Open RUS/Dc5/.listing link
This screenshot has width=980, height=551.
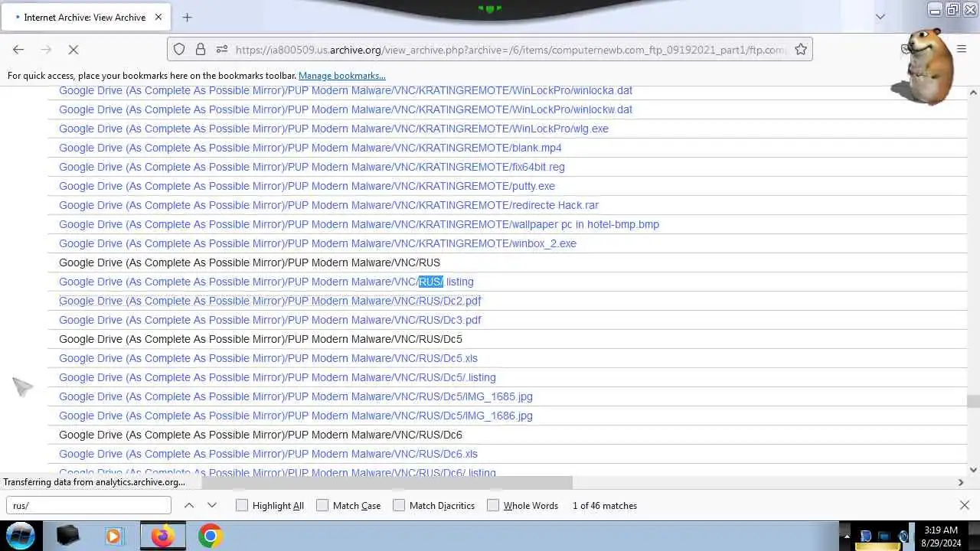pyautogui.click(x=277, y=377)
